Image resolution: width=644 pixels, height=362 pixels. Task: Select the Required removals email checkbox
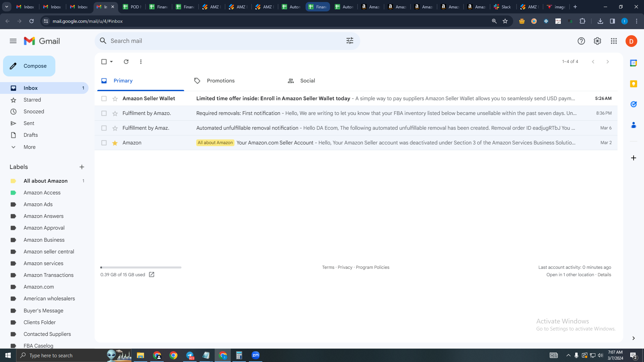104,113
